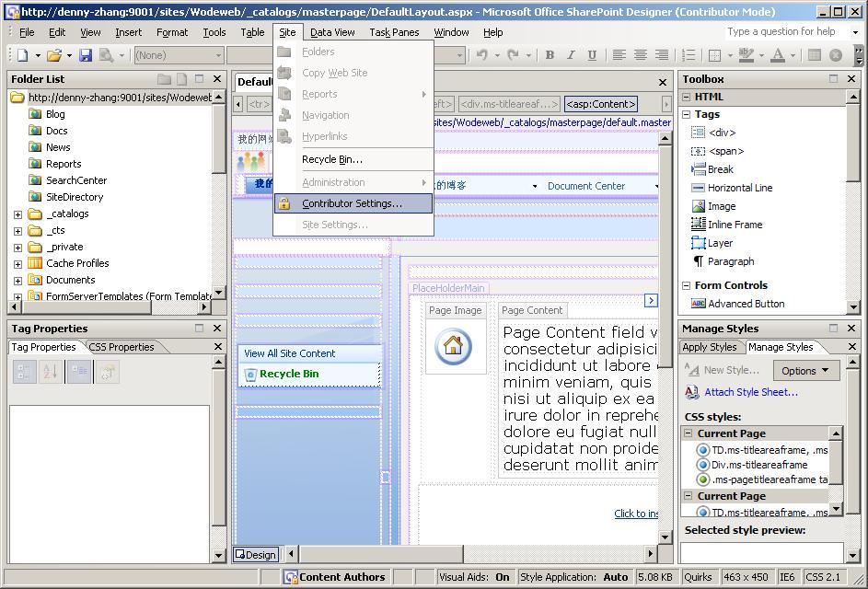Click the green Recycle Bin page link
This screenshot has width=868, height=589.
289,374
